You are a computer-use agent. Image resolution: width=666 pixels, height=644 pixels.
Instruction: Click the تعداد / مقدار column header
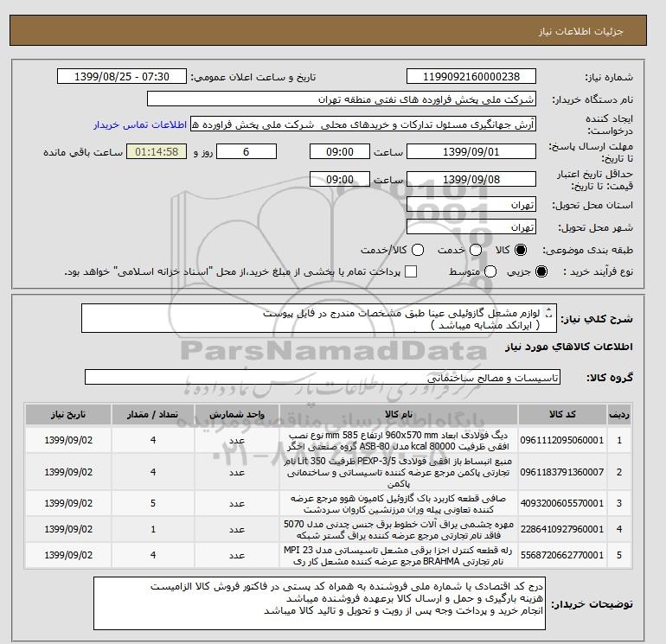click(x=153, y=414)
